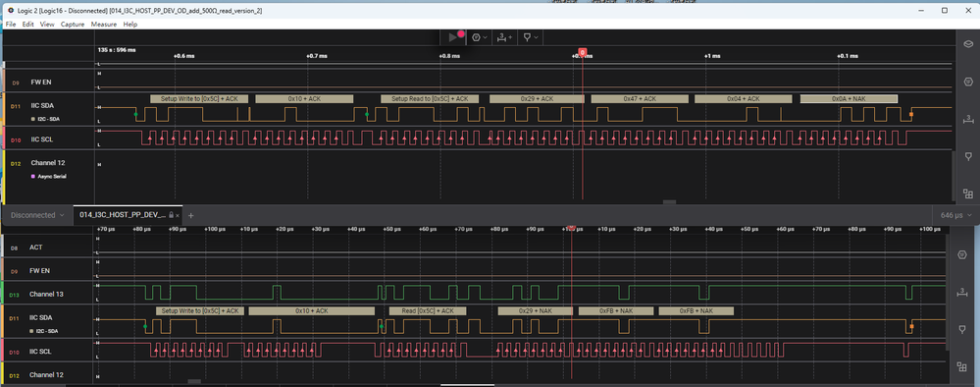Open the Measurements panel in the lower window sidebar
This screenshot has height=387, width=980.
point(962,293)
